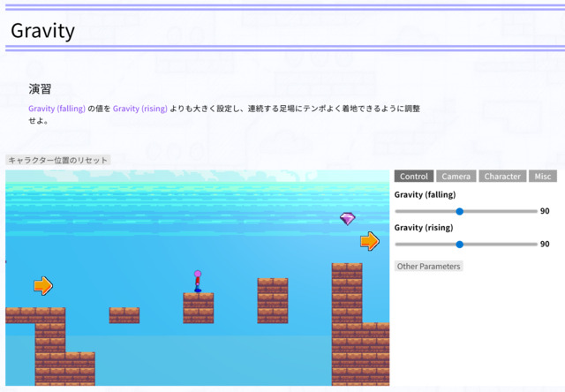Click the Gravity (rising) slider handle
This screenshot has width=565, height=392.
459,245
